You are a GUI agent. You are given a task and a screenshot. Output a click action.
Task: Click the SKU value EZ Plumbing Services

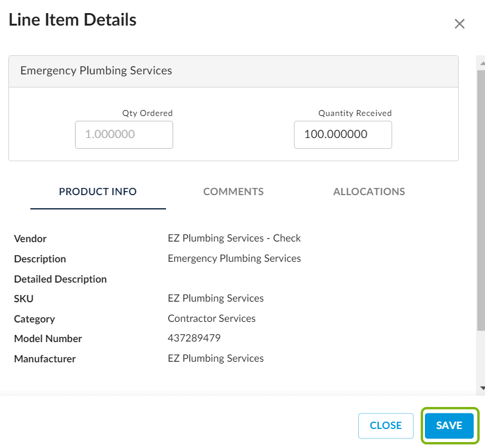click(x=215, y=298)
